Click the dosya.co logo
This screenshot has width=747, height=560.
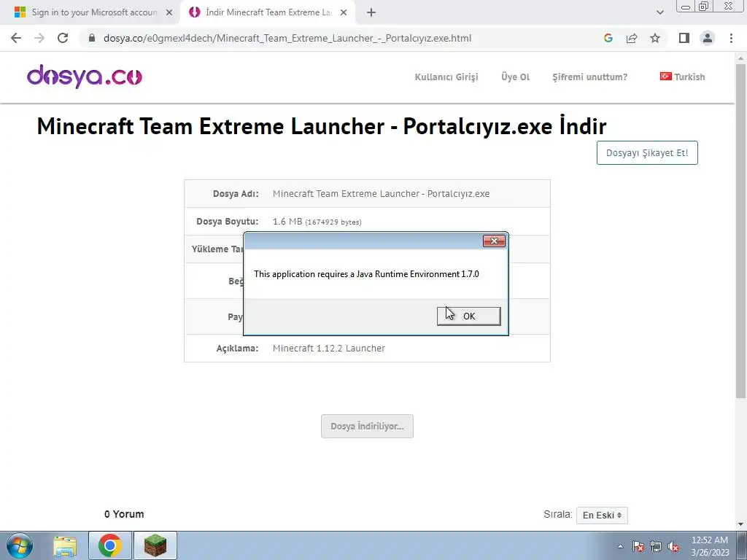85,76
